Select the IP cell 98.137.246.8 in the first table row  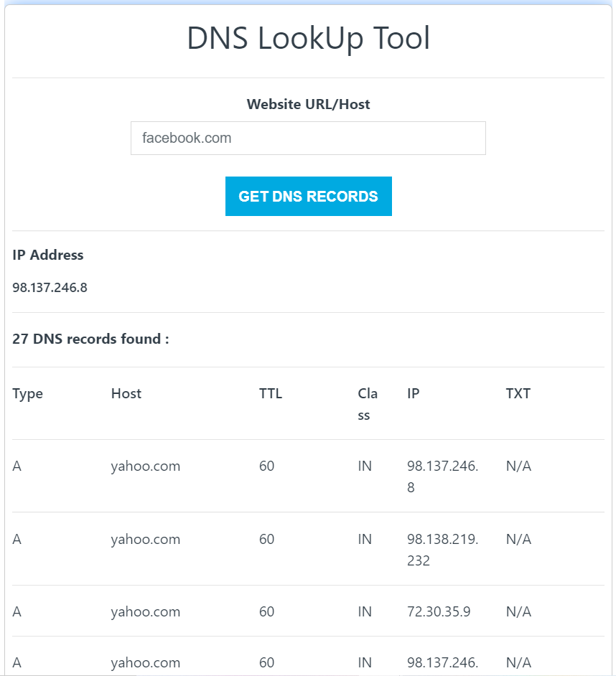[442, 477]
